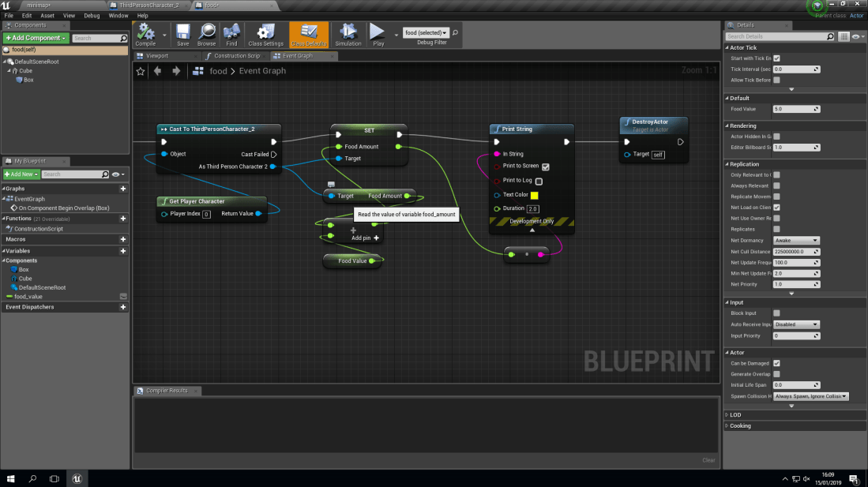Enable Print to Log on Print String node
The image size is (868, 487).
click(538, 181)
